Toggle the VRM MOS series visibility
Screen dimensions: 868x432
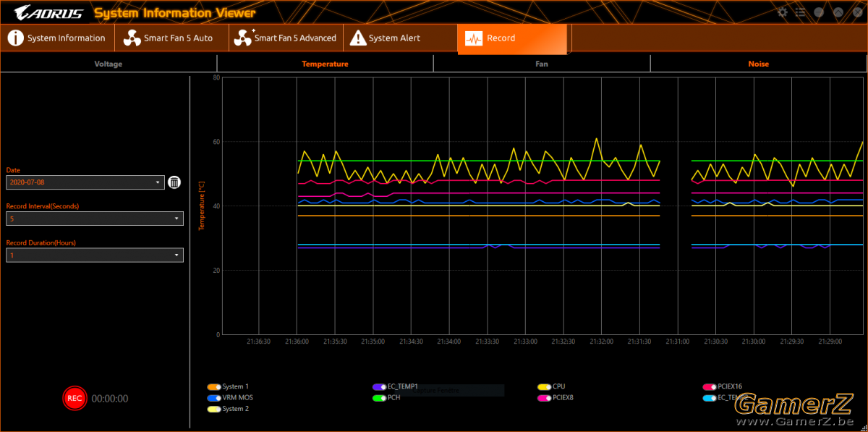pyautogui.click(x=213, y=397)
